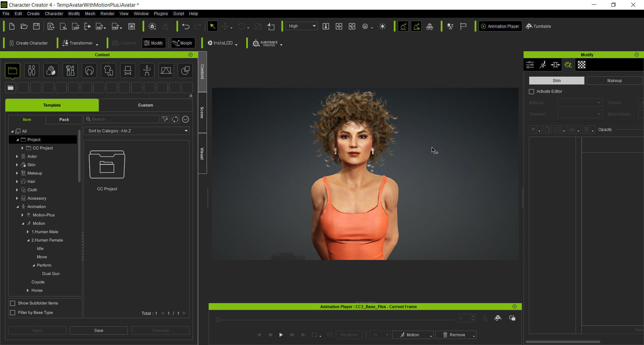Open the render quality High dropdown
The image size is (644, 345).
[x=301, y=26]
